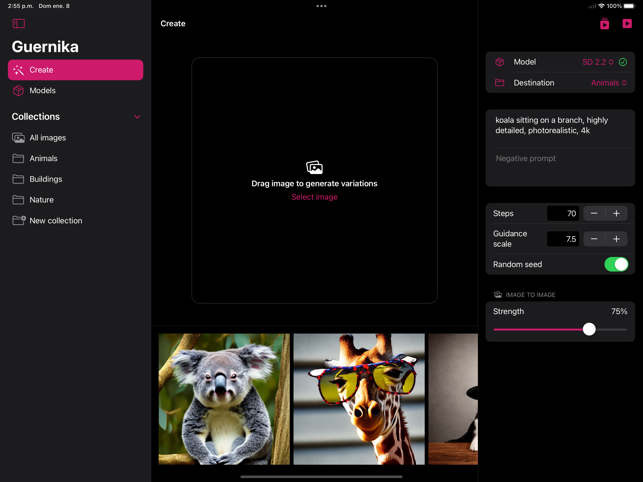Viewport: 643px width, 482px height.
Task: Select the giraffe with sunglasses thumbnail
Action: click(x=359, y=399)
